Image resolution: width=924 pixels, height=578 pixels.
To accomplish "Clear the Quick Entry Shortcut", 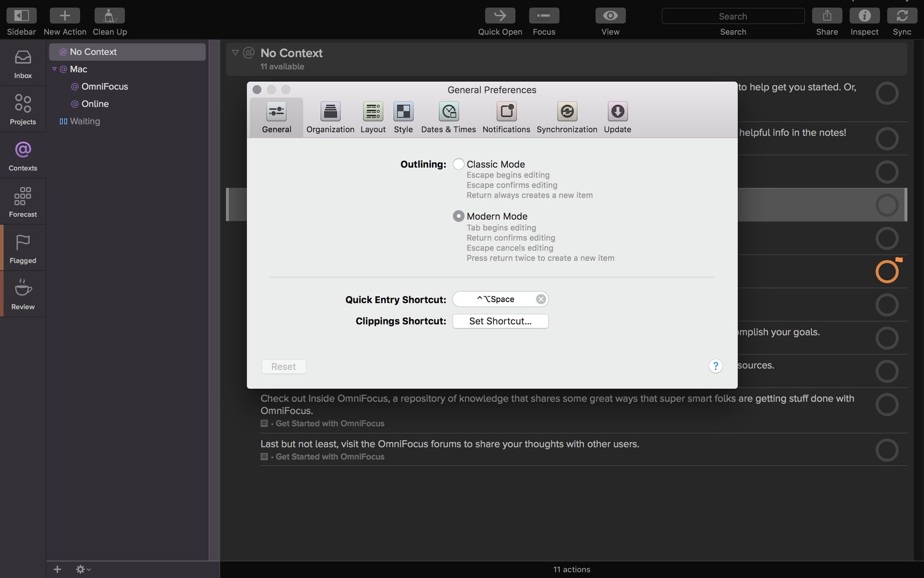I will 540,299.
